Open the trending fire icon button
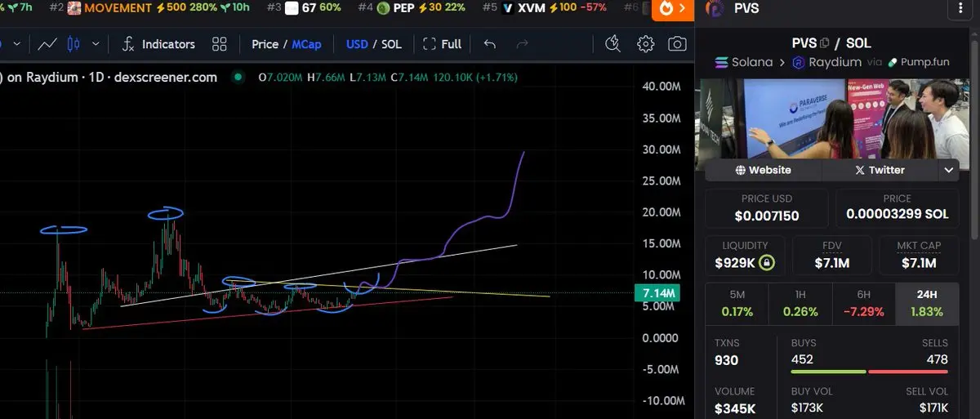This screenshot has height=419, width=980. click(x=673, y=8)
